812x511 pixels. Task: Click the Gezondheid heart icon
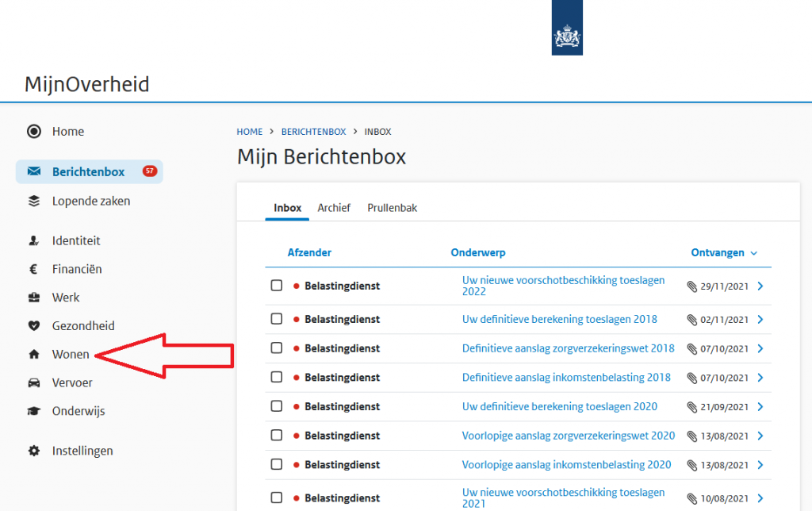coord(33,326)
